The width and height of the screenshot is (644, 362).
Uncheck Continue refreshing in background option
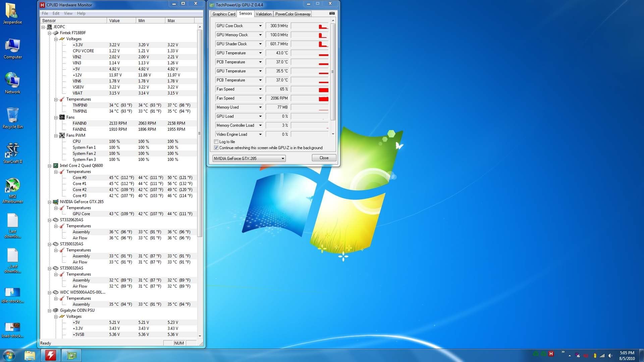(x=216, y=148)
